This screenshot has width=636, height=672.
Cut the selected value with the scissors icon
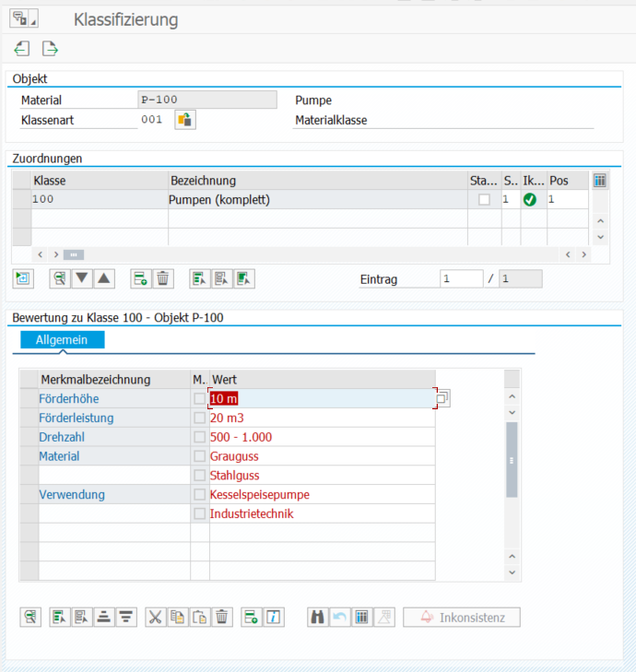coord(156,617)
